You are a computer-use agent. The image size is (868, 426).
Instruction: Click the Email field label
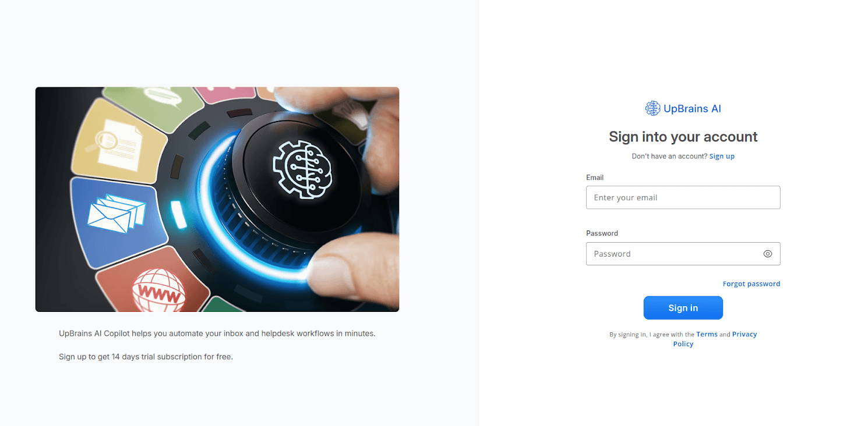[x=595, y=177]
